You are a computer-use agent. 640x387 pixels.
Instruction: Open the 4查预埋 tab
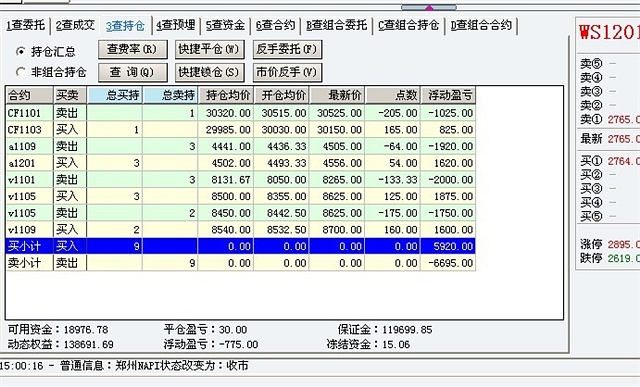point(176,25)
